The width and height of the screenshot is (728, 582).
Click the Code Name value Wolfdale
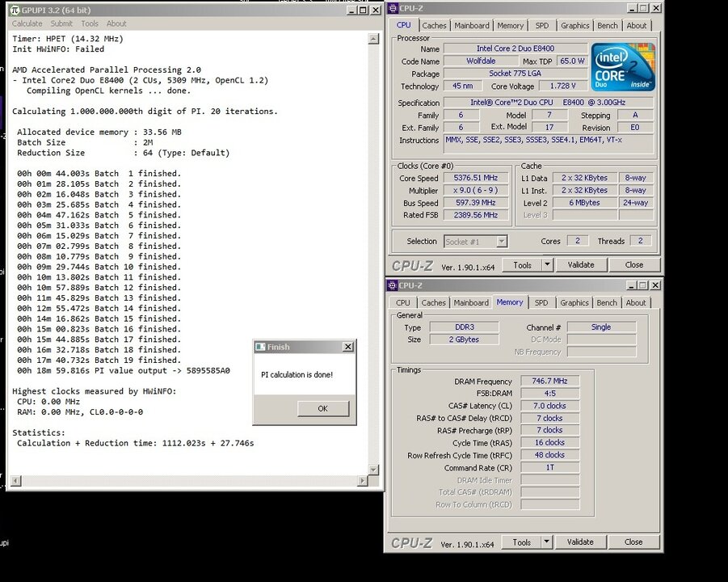coord(481,61)
